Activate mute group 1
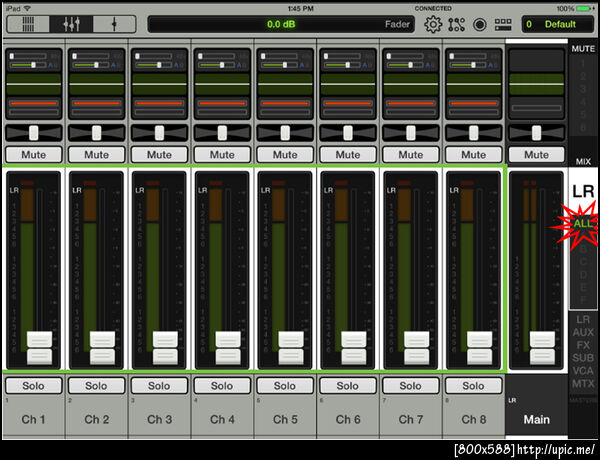The image size is (600, 460). tap(583, 64)
